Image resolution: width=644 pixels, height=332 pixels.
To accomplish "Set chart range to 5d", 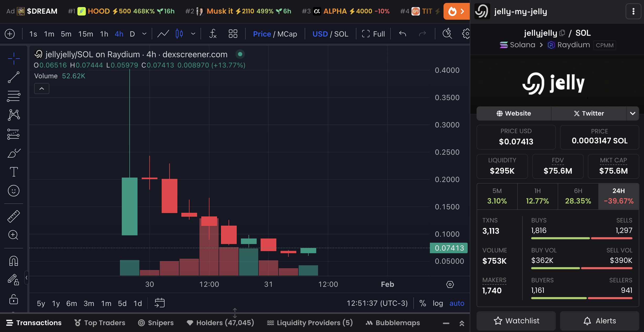I will pyautogui.click(x=122, y=303).
